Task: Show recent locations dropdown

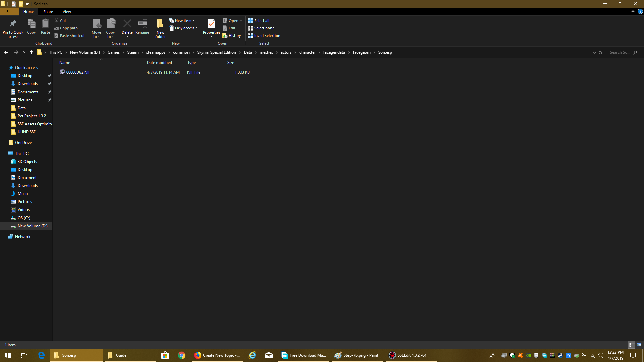Action: 24,52
